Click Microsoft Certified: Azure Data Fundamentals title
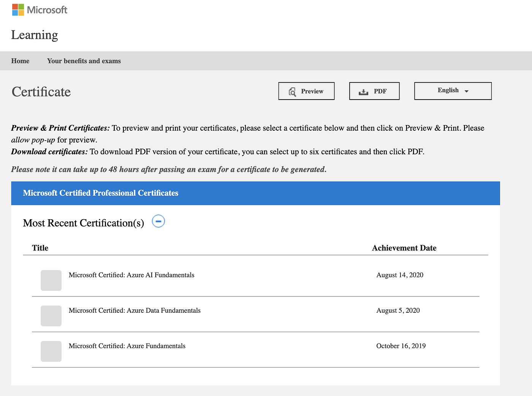The width and height of the screenshot is (532, 396). pyautogui.click(x=135, y=310)
